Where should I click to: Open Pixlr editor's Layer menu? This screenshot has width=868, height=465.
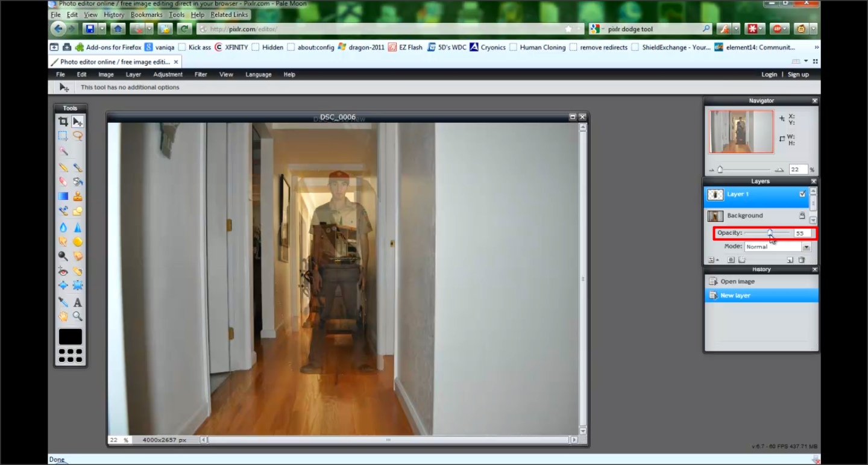[133, 75]
